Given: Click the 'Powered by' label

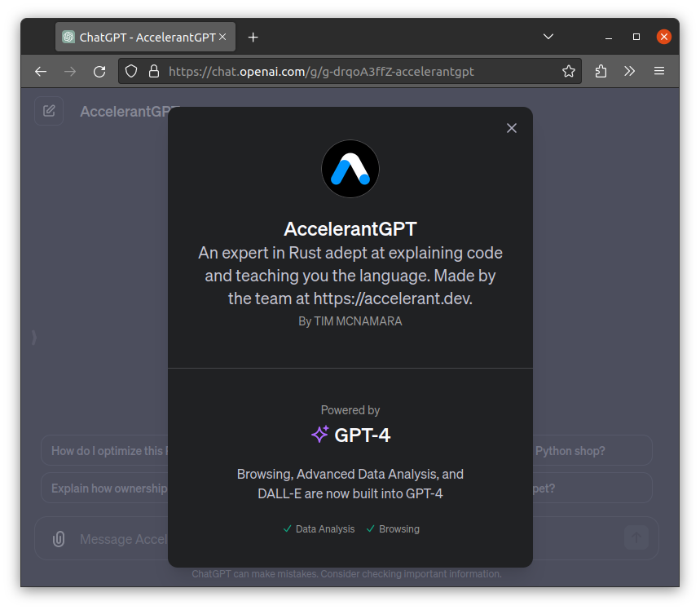Looking at the screenshot, I should (x=350, y=410).
